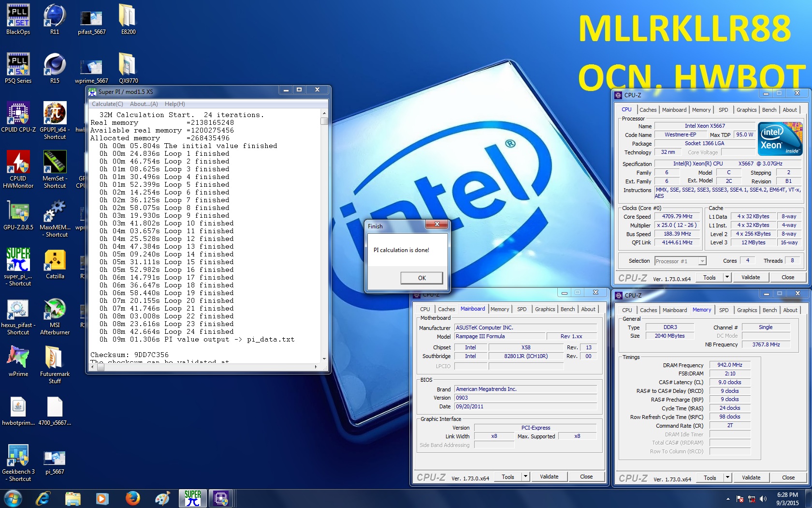Open the Futuremark Stuff folder
The height and width of the screenshot is (508, 812).
coord(55,365)
